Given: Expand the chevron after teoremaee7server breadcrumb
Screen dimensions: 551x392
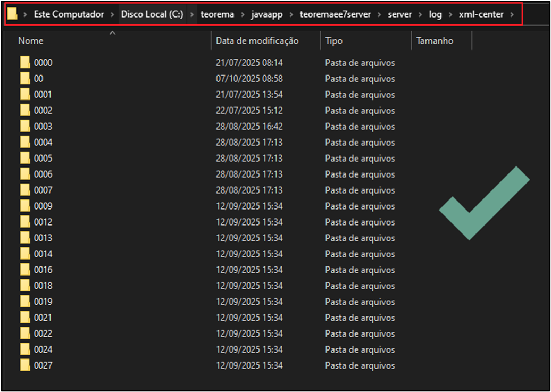Looking at the screenshot, I should pyautogui.click(x=379, y=14).
